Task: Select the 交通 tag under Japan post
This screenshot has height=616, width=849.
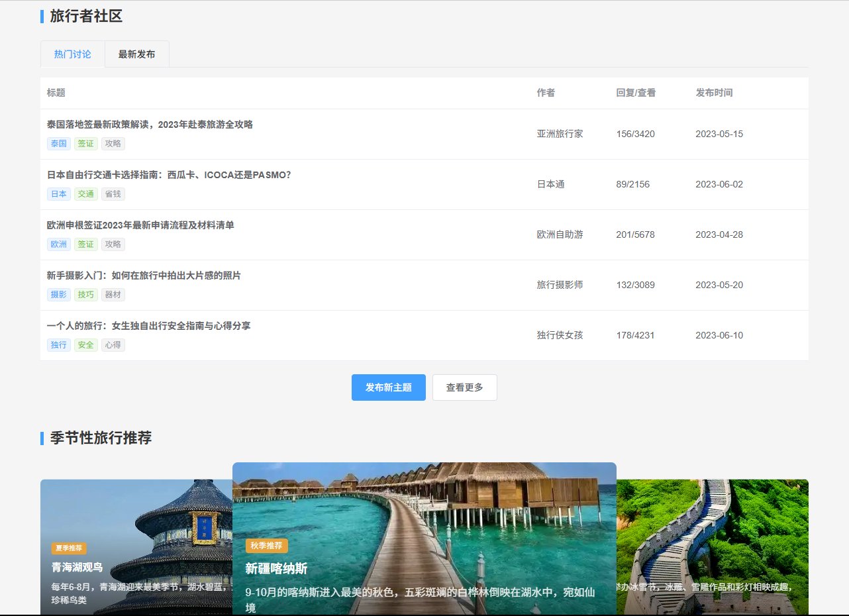Action: (x=85, y=194)
